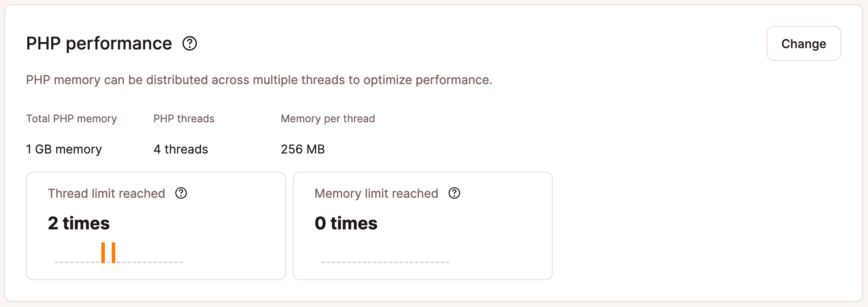Click the dashed baseline in the memory chart
The width and height of the screenshot is (868, 307).
point(385,261)
